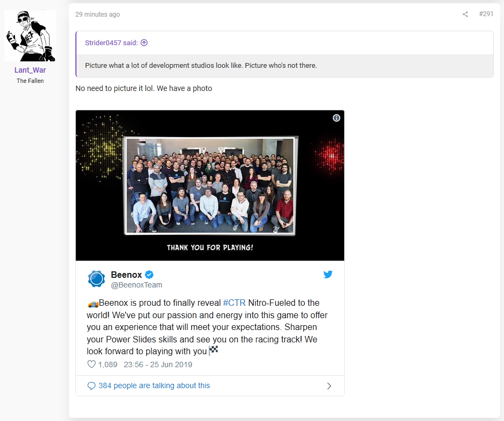Click the race car emoji in the tweet
This screenshot has height=421, width=504.
coord(93,304)
